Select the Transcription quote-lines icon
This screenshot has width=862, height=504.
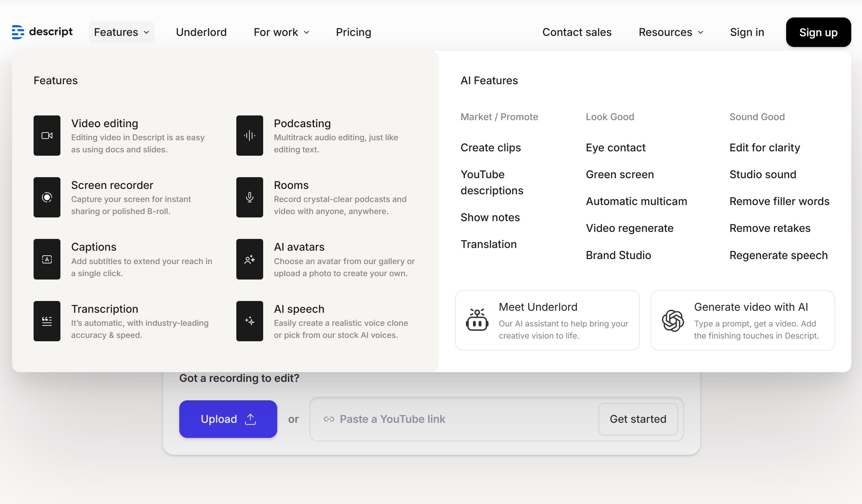47,321
